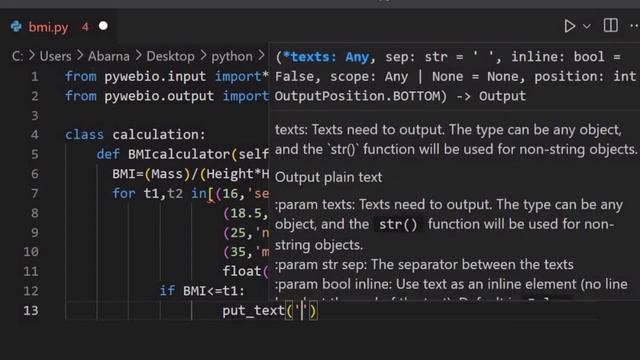640x360 pixels.
Task: Click the 'pywebio.output' module name
Action: [159, 96]
